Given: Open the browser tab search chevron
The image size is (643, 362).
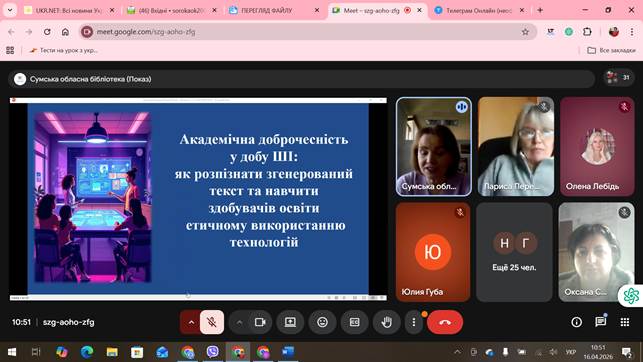Looking at the screenshot, I should pyautogui.click(x=10, y=10).
